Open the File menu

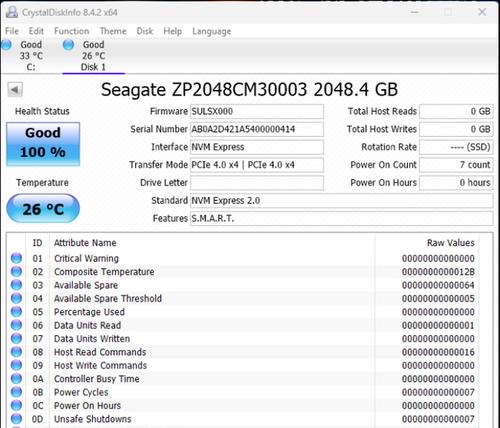point(12,31)
